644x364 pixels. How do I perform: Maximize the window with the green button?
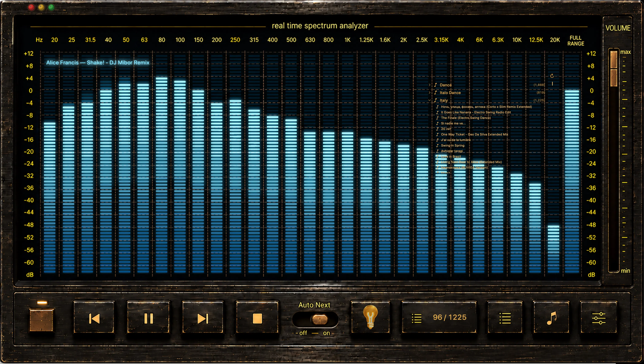[x=51, y=8]
